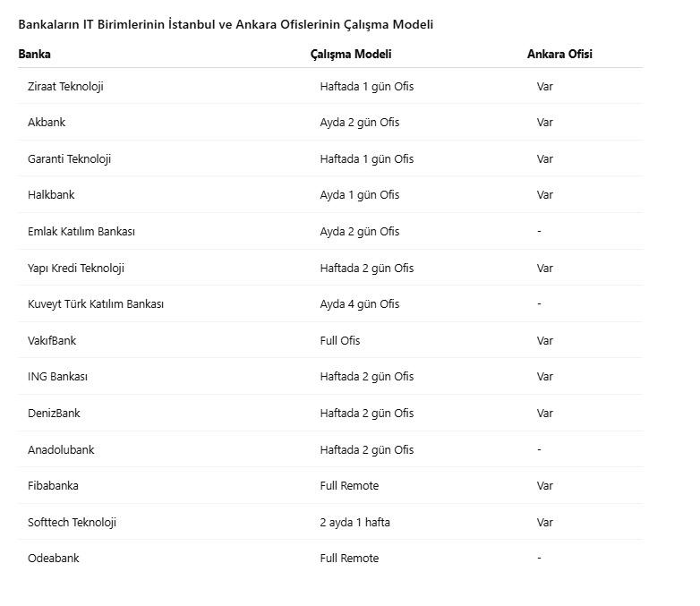Click the Çalışma Modeli column header
The width and height of the screenshot is (700, 606).
tap(351, 54)
